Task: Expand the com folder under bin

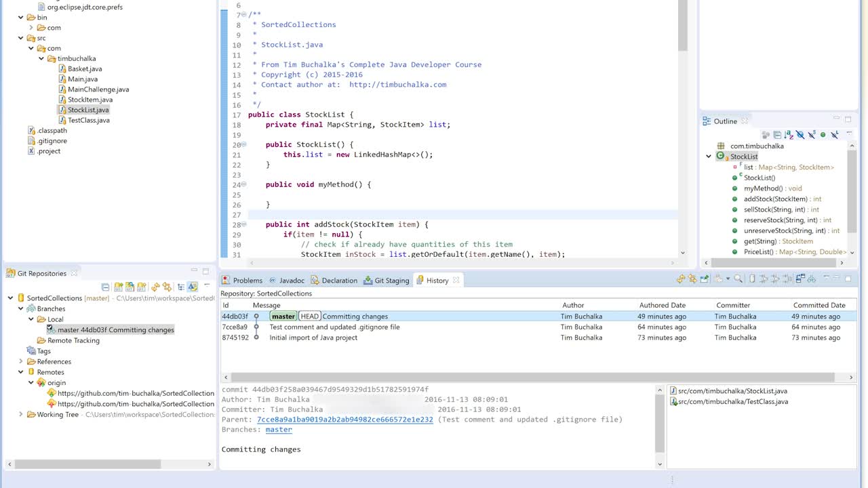Action: (31, 28)
